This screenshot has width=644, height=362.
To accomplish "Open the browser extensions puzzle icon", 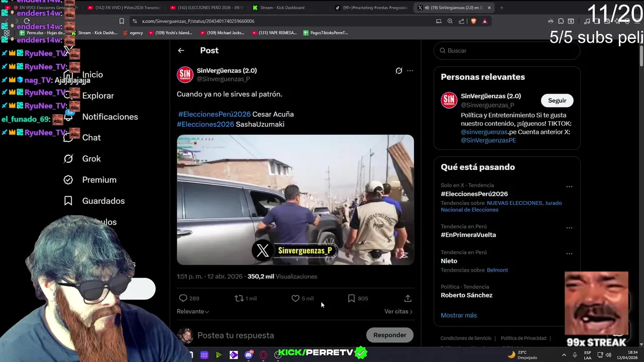I will [561, 21].
